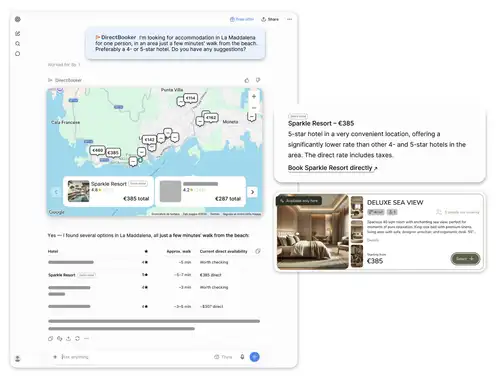Show previous hotel cards in map carousel
496x380 pixels.
click(x=56, y=192)
